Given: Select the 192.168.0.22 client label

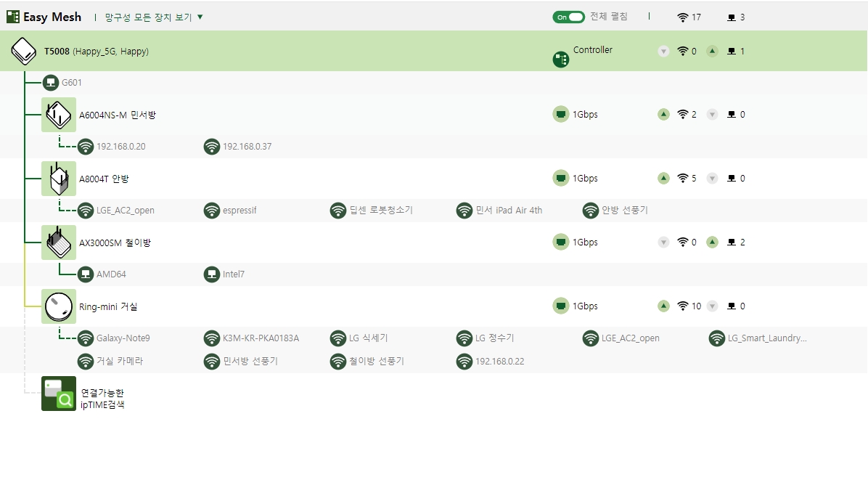Looking at the screenshot, I should (x=500, y=362).
